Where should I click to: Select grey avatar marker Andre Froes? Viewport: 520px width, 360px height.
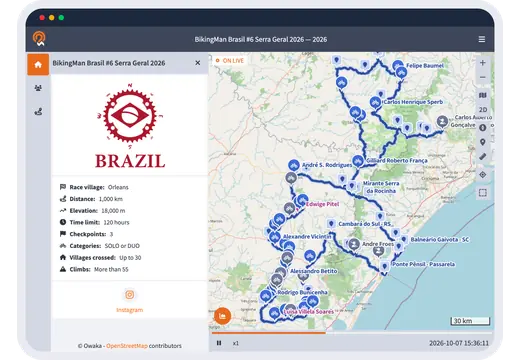point(354,244)
